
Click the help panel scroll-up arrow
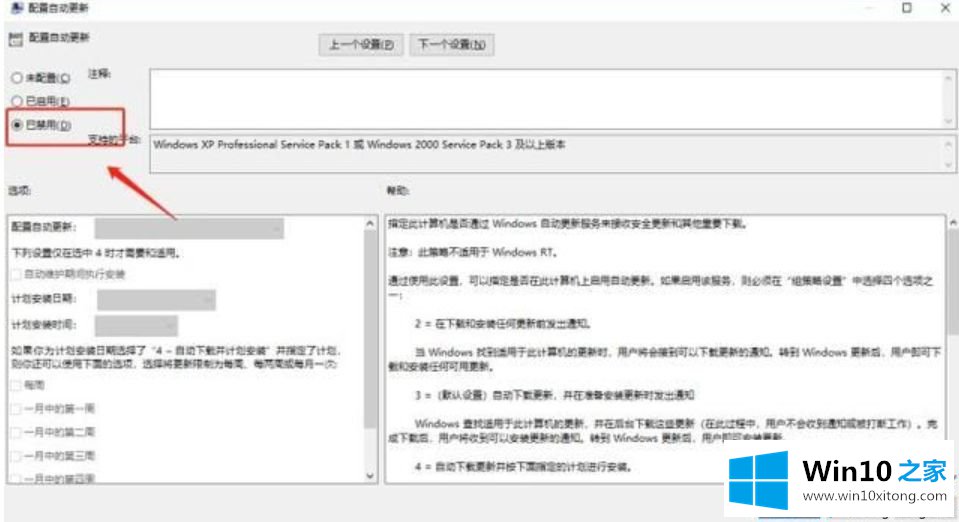click(x=953, y=223)
